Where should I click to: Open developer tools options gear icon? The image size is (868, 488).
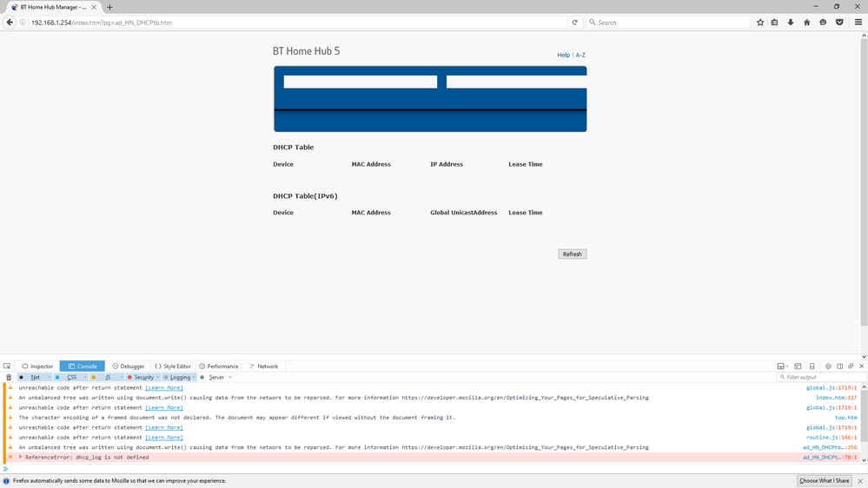(828, 366)
